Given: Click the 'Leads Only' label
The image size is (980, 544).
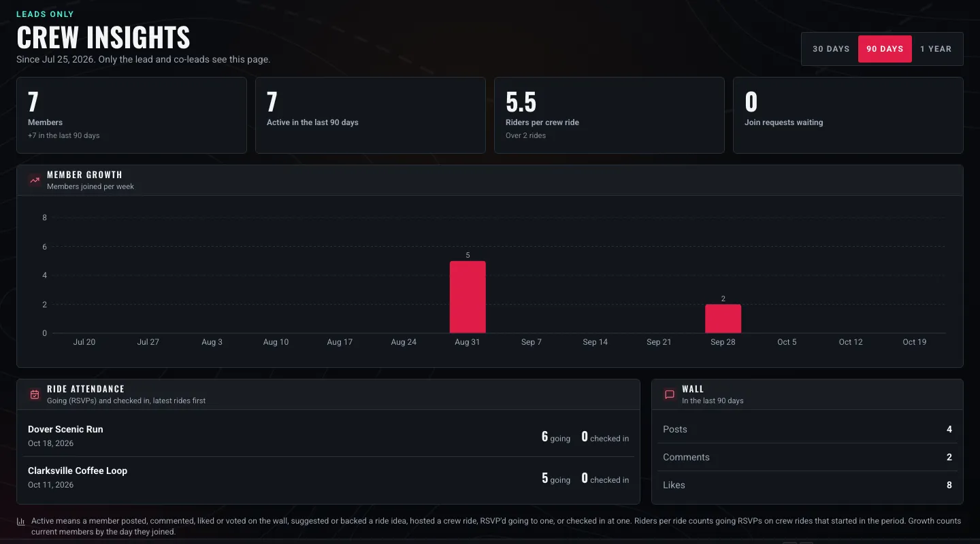Looking at the screenshot, I should 45,14.
